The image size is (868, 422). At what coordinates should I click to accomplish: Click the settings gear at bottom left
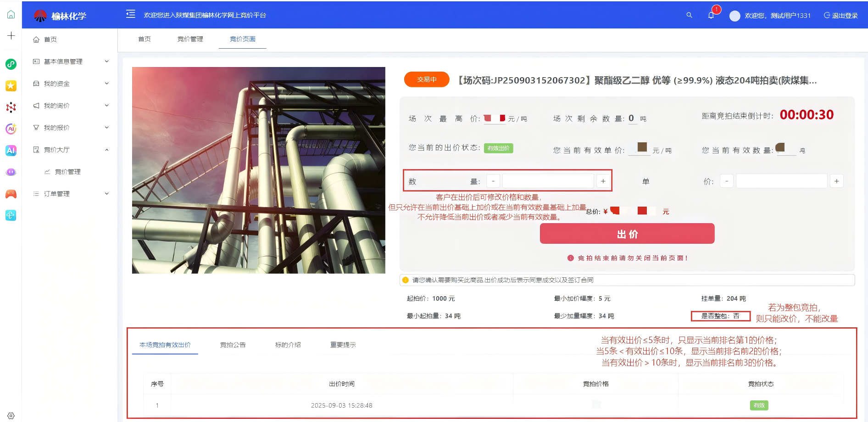(11, 416)
